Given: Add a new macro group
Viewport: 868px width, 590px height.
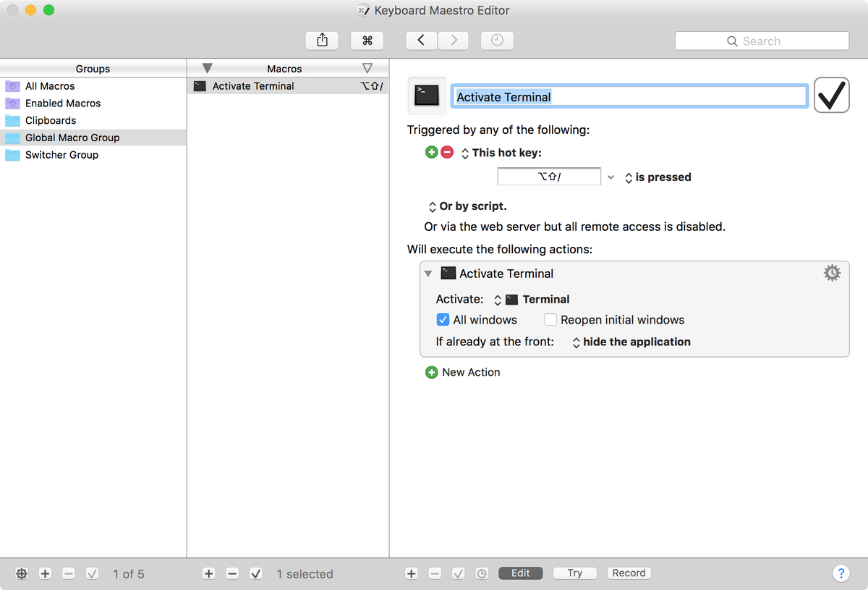Looking at the screenshot, I should (x=45, y=573).
